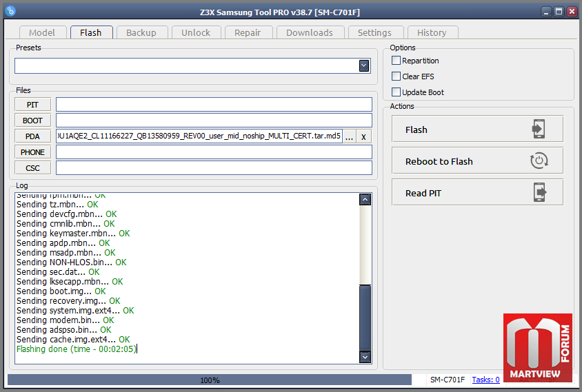Click the phone download icon on Flash

coord(539,129)
